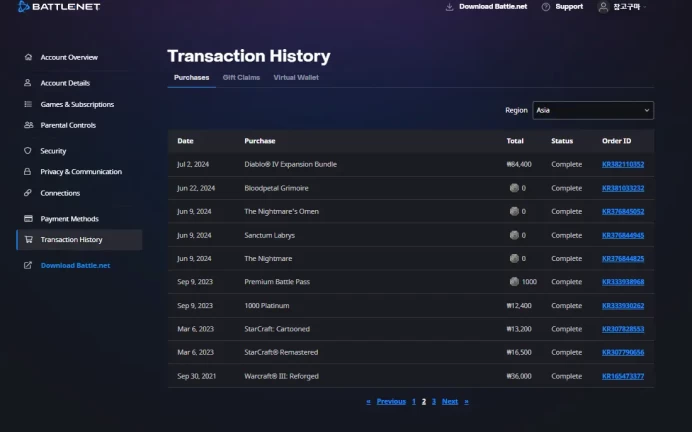Click the Previous page link
Screen dimensions: 692x432
coord(391,402)
